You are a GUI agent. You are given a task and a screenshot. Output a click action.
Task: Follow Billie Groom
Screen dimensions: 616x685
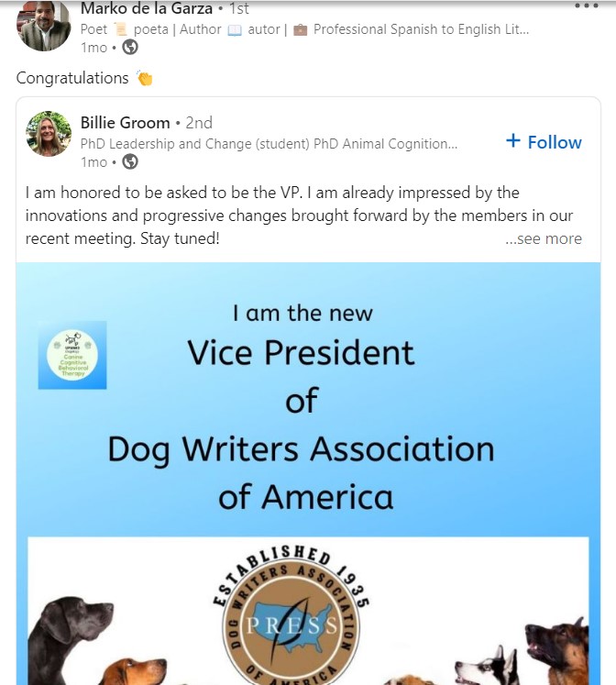(x=544, y=142)
